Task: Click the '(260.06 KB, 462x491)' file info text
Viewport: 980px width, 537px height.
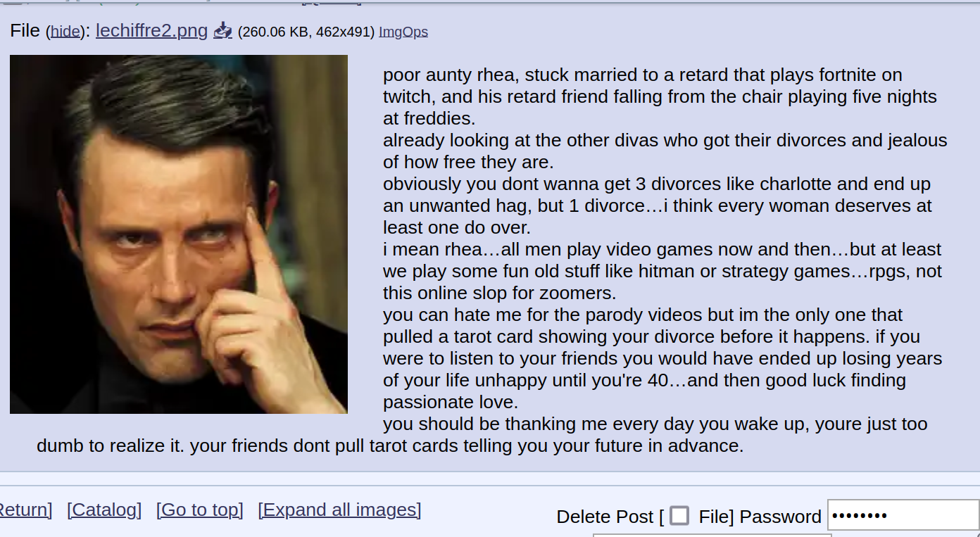Action: 306,32
